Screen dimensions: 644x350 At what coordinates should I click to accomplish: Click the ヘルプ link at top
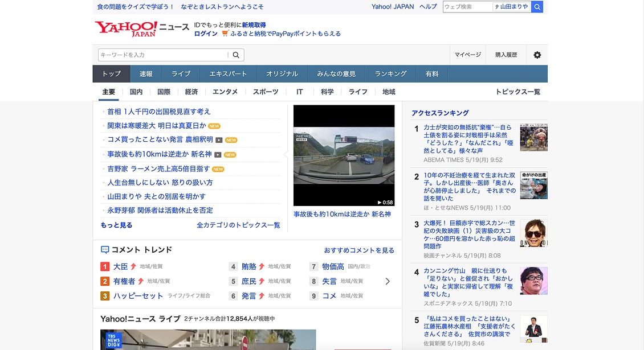tap(428, 7)
